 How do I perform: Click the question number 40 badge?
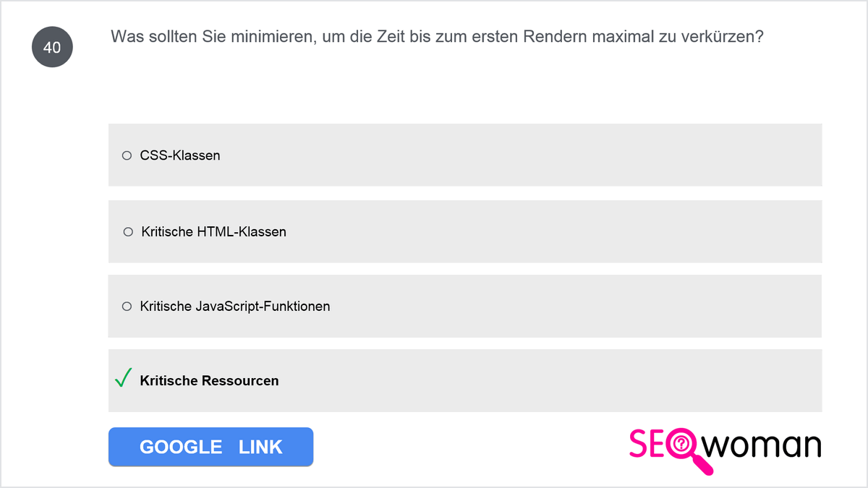(52, 48)
